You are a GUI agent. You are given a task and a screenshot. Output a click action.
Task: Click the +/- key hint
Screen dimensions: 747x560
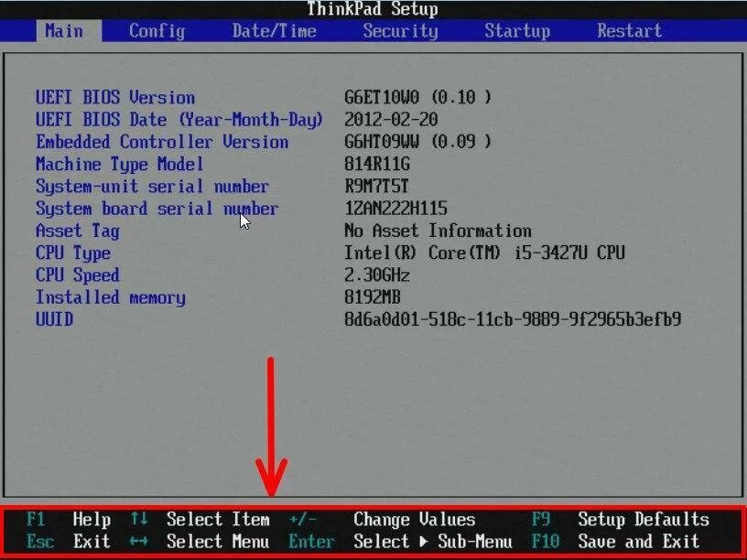click(x=302, y=520)
